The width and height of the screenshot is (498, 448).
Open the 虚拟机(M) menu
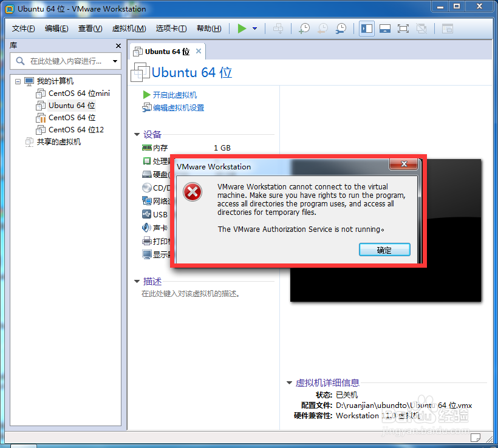129,29
